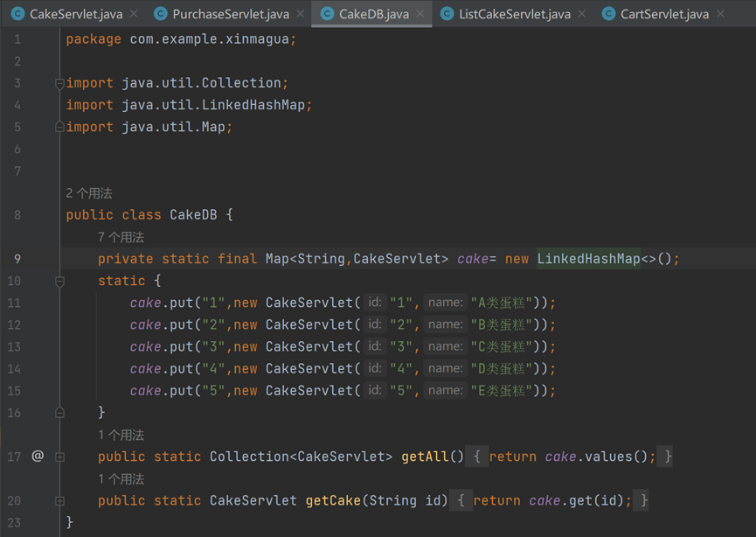Click the @ gutter icon on line 17
This screenshot has width=756, height=537.
38,456
